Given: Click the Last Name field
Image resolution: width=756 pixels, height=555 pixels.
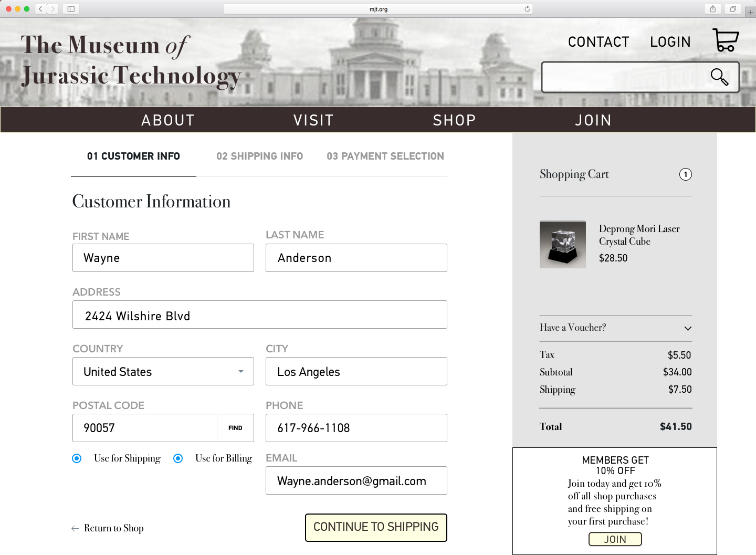Looking at the screenshot, I should click(x=356, y=258).
